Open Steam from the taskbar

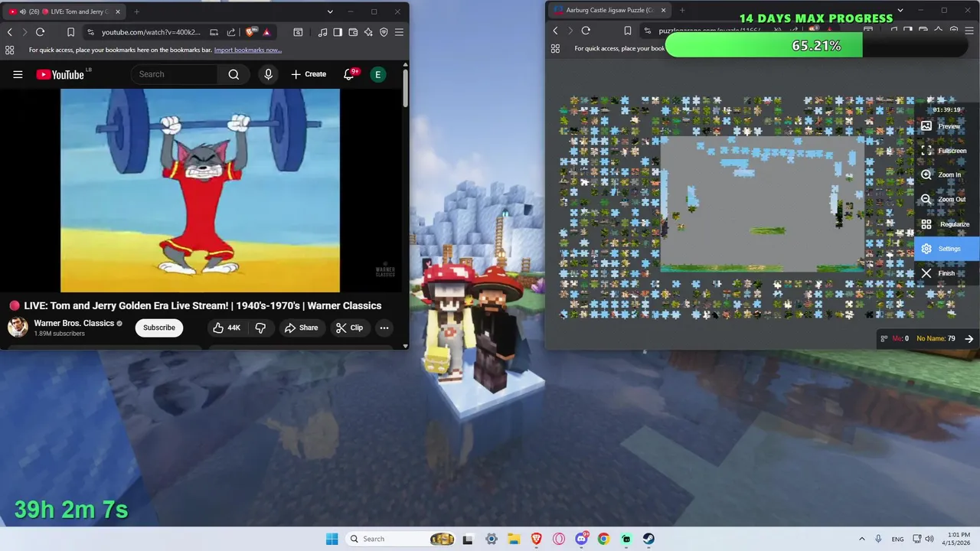648,539
